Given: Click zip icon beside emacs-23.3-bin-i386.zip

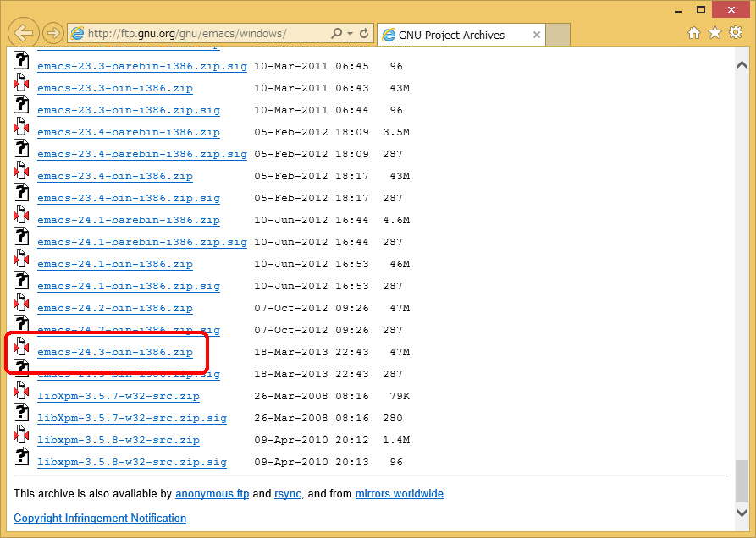Looking at the screenshot, I should pyautogui.click(x=21, y=82).
